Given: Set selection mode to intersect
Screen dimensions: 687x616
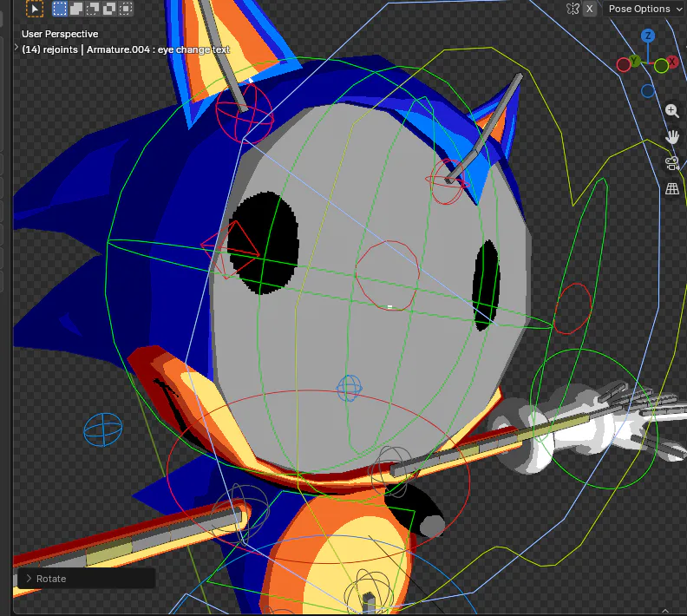Looking at the screenshot, I should click(125, 9).
